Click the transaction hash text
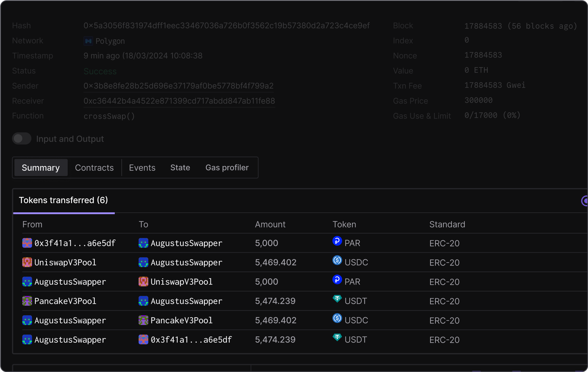Image resolution: width=588 pixels, height=372 pixels. click(226, 26)
